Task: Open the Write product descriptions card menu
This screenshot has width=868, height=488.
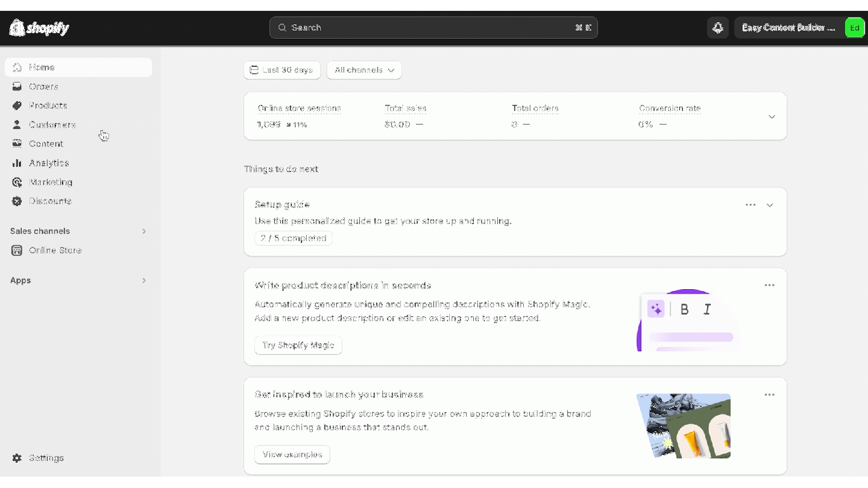Action: tap(769, 285)
